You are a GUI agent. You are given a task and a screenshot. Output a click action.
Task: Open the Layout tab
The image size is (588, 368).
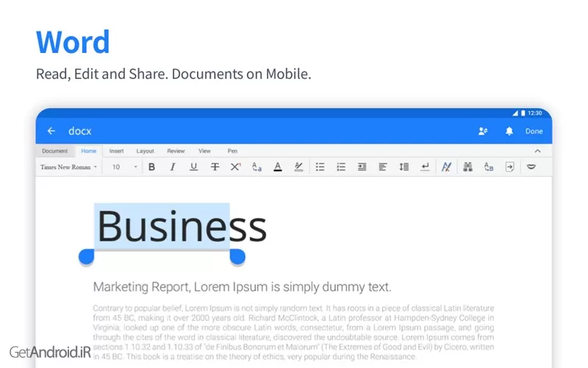(x=145, y=151)
